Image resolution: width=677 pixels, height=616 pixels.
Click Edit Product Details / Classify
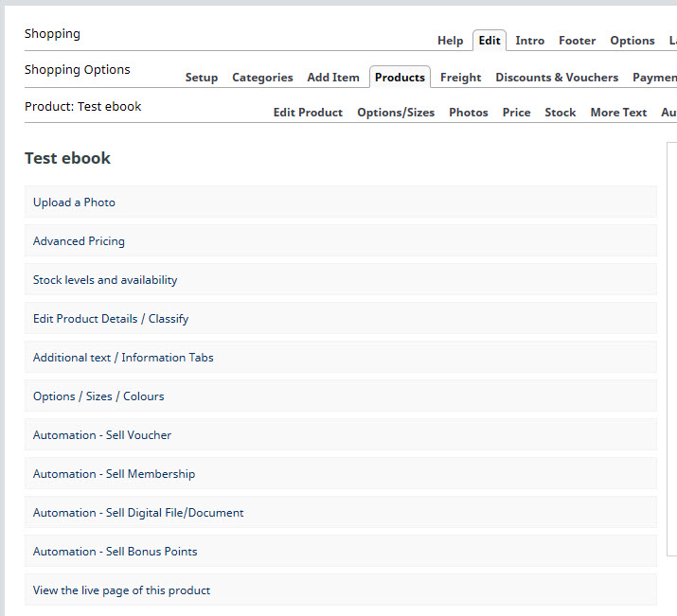tap(111, 319)
